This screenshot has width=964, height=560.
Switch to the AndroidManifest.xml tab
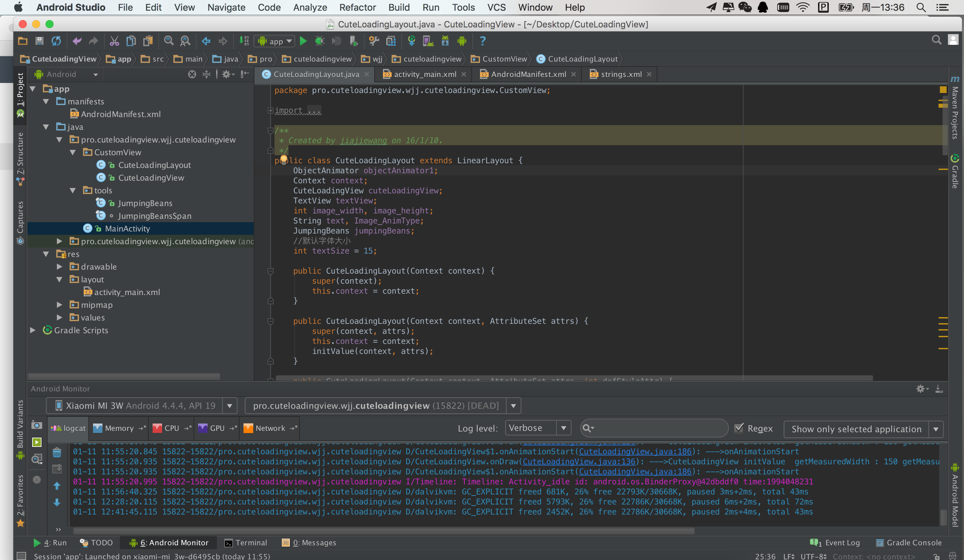(528, 74)
